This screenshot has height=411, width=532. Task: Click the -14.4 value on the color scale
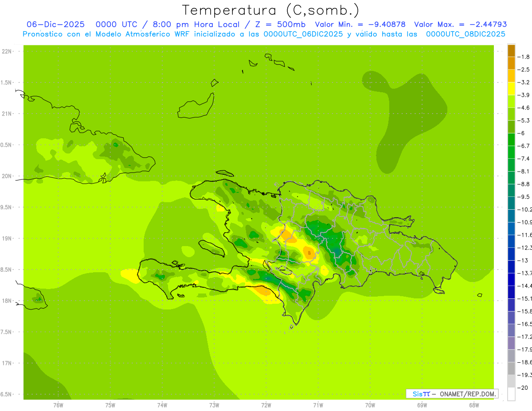(525, 286)
